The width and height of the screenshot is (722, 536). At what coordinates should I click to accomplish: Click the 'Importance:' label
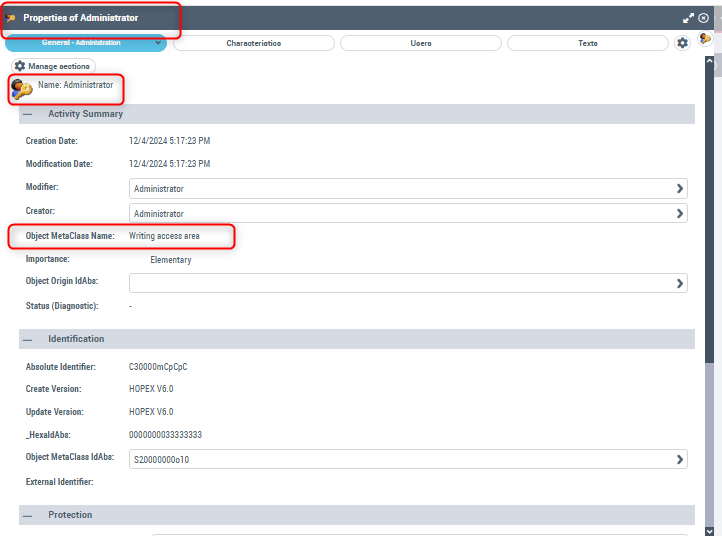click(x=48, y=259)
